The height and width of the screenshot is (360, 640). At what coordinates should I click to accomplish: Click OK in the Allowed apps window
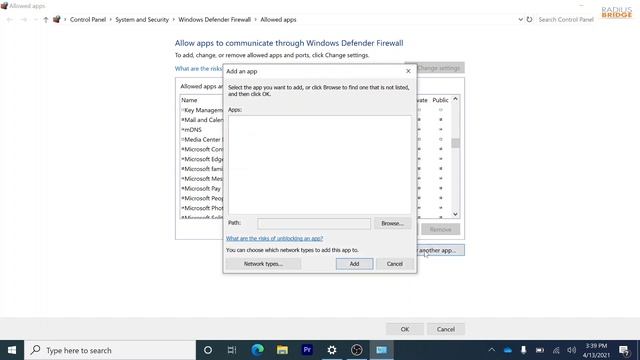405,329
